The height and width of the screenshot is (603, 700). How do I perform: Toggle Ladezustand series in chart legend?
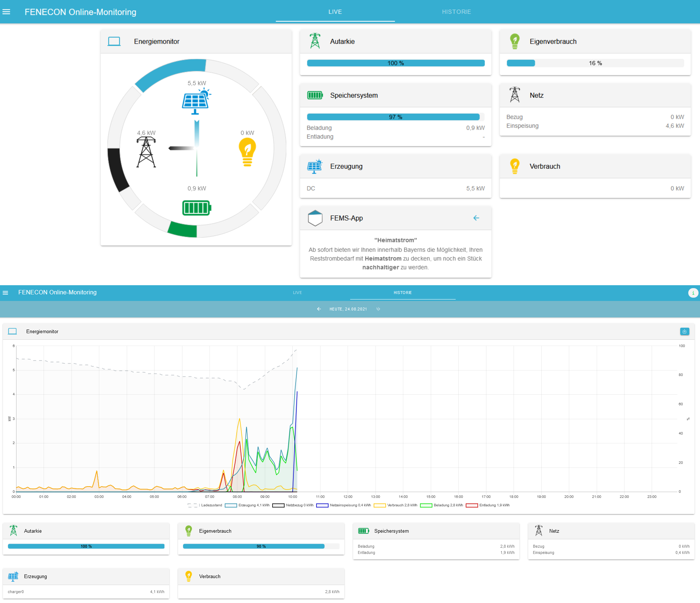(205, 505)
